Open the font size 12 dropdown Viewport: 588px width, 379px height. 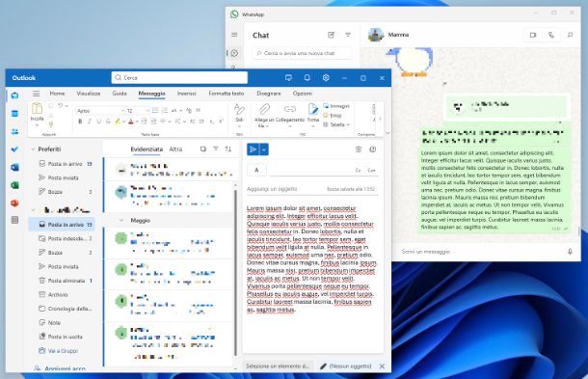(x=147, y=111)
